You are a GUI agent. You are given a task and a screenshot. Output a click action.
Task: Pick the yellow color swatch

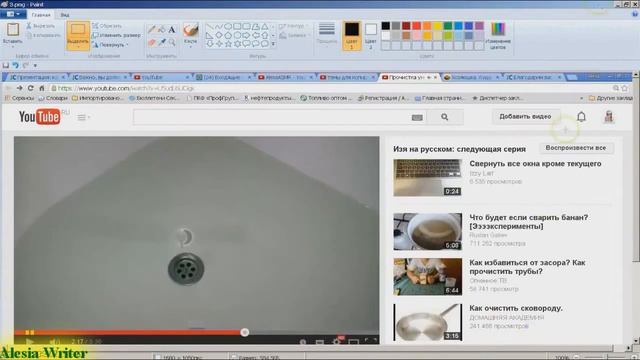click(438, 26)
